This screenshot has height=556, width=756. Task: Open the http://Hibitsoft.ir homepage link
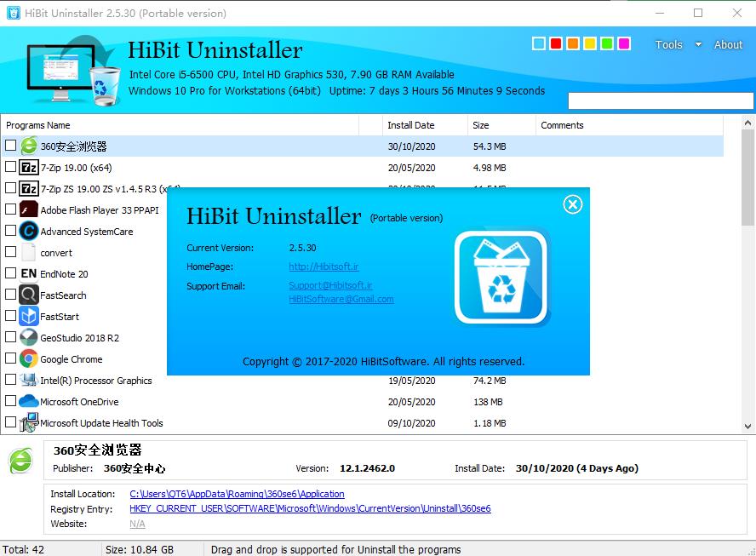(x=324, y=267)
